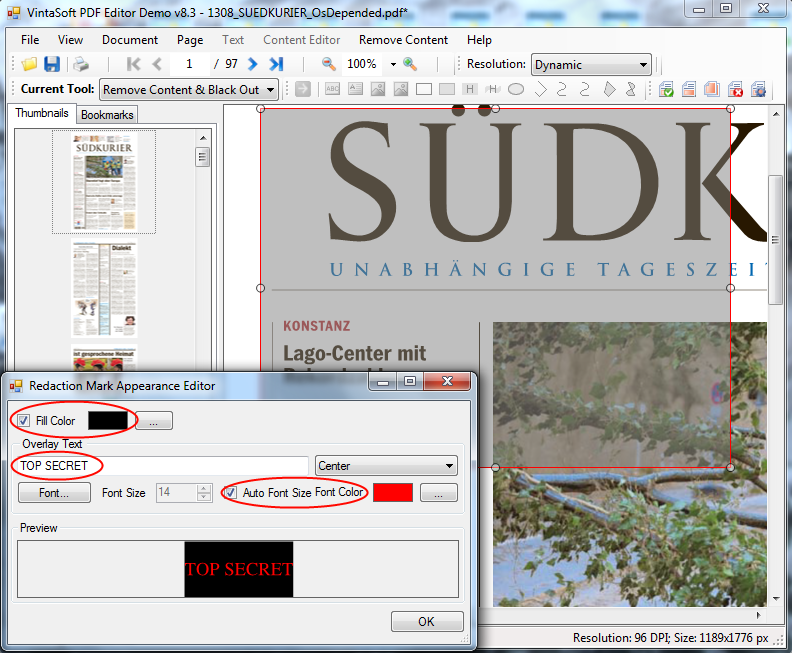
Task: Click the TOP SECRET preview box
Action: click(238, 569)
